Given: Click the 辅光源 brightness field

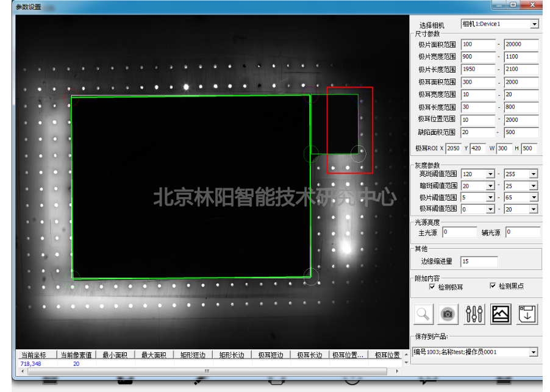Looking at the screenshot, I should [523, 232].
